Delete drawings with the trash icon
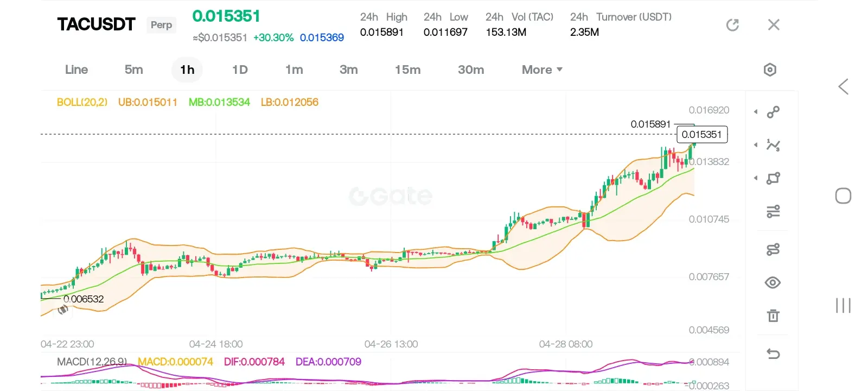The width and height of the screenshot is (868, 391). click(773, 316)
